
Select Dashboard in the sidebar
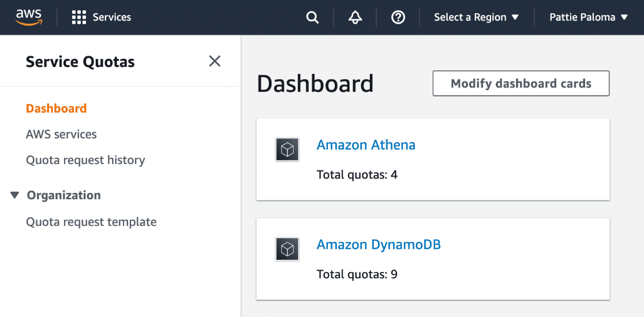57,109
